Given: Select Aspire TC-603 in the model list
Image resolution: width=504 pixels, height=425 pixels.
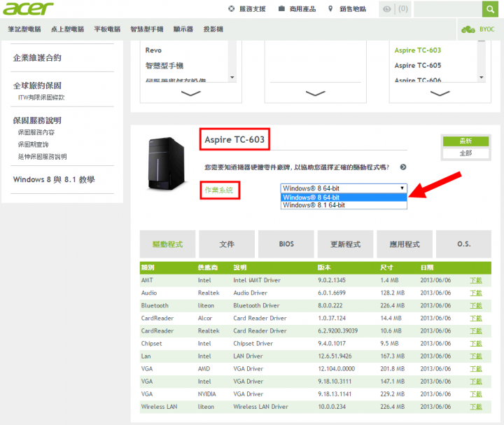Looking at the screenshot, I should point(417,50).
